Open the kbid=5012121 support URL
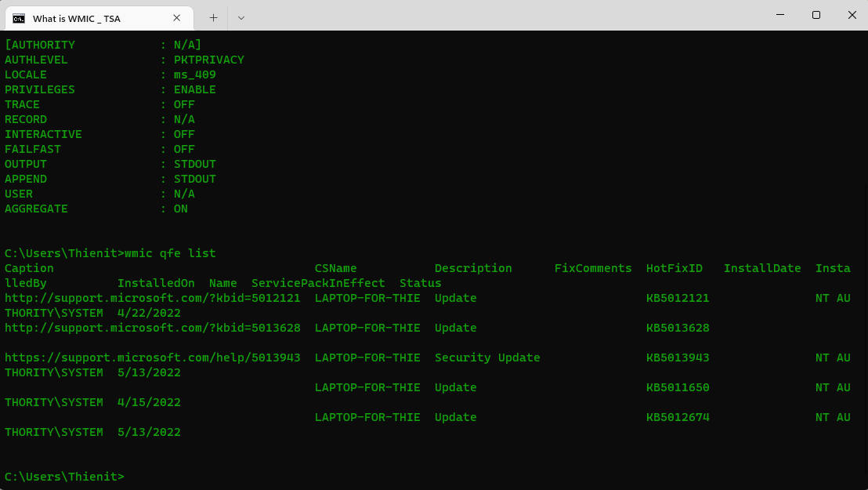The width and height of the screenshot is (868, 490). pos(152,298)
